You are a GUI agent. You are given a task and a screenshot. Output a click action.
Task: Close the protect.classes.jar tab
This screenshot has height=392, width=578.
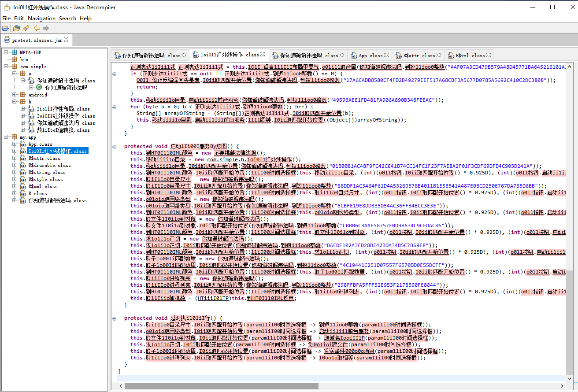pos(67,40)
